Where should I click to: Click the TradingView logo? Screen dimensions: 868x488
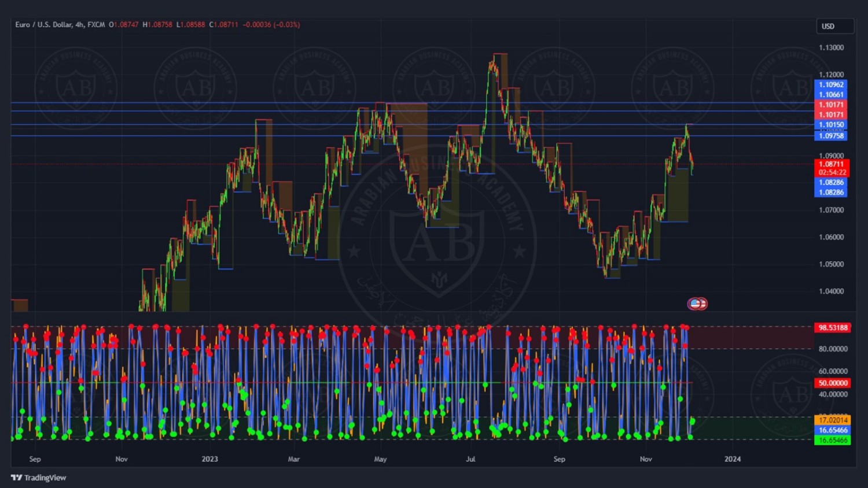38,478
